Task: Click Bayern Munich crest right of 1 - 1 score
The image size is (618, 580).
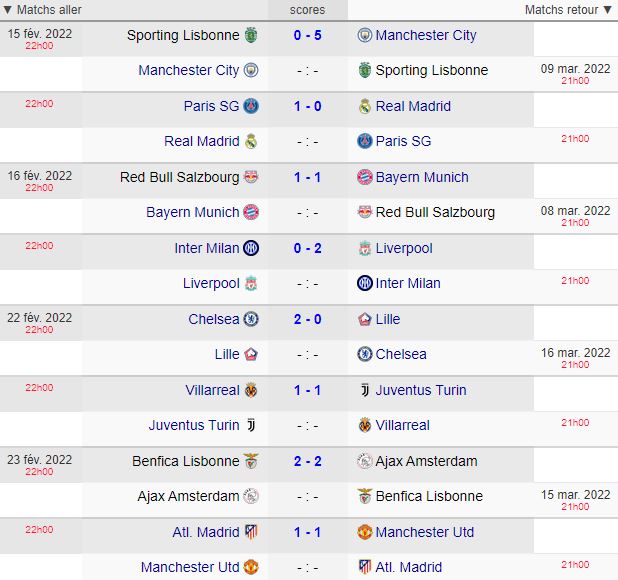Action: 365,177
